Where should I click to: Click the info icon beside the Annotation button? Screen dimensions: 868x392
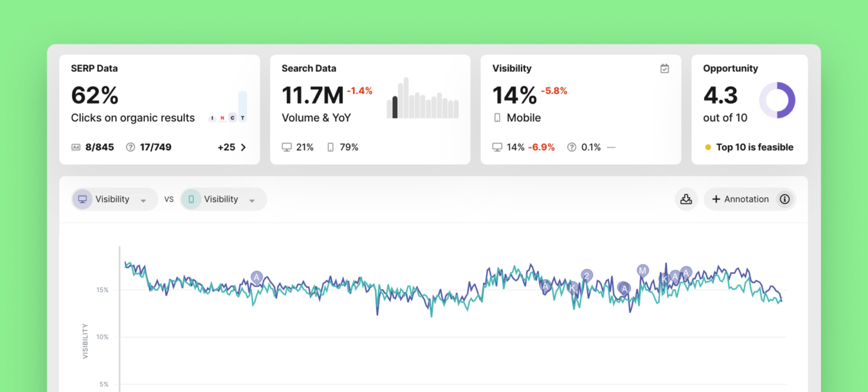tap(785, 199)
